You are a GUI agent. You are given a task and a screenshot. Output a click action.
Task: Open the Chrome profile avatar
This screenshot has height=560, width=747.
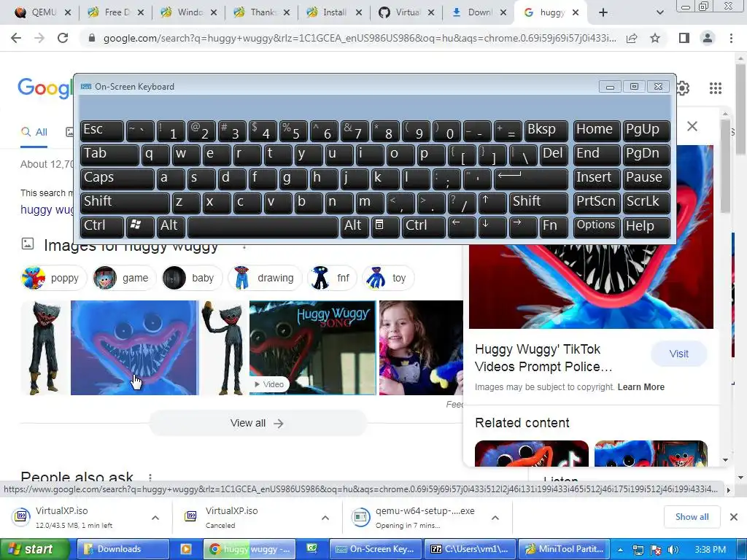[x=708, y=38]
